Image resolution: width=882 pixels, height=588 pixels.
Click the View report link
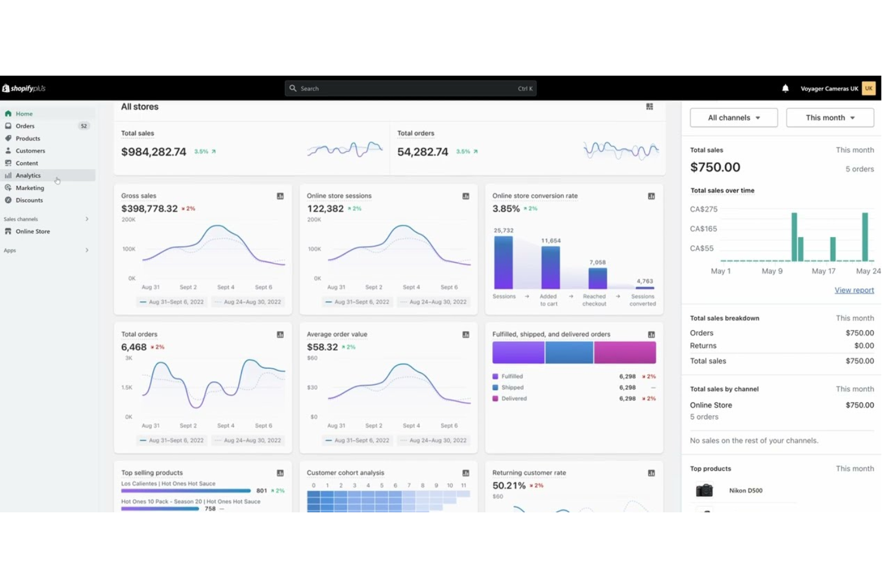coord(854,290)
